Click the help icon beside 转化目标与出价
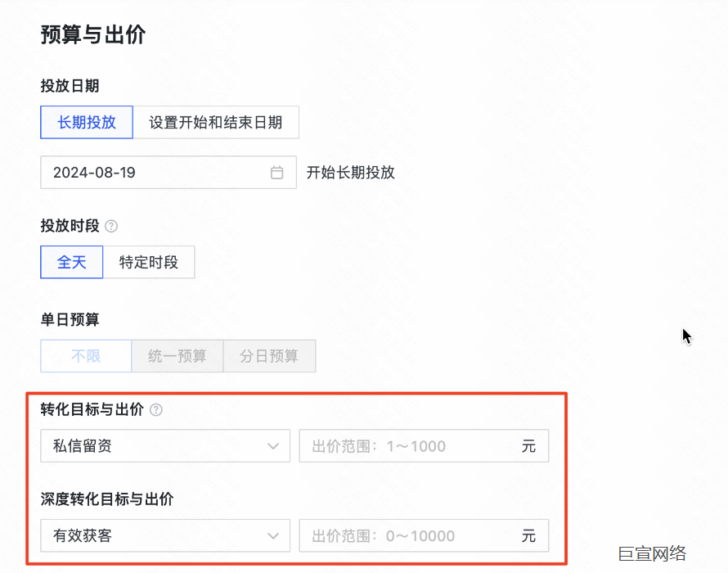 pyautogui.click(x=156, y=410)
